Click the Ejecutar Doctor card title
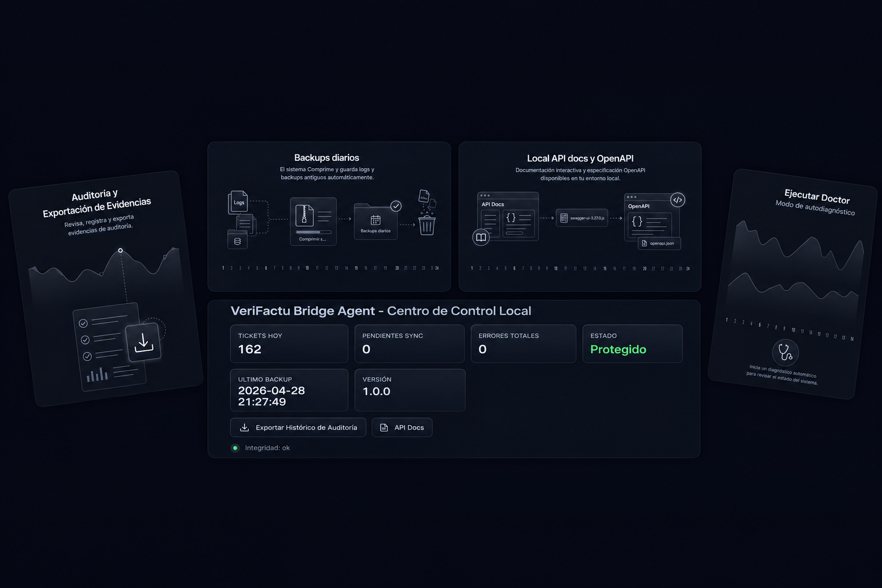Image resolution: width=882 pixels, height=588 pixels. tap(817, 196)
